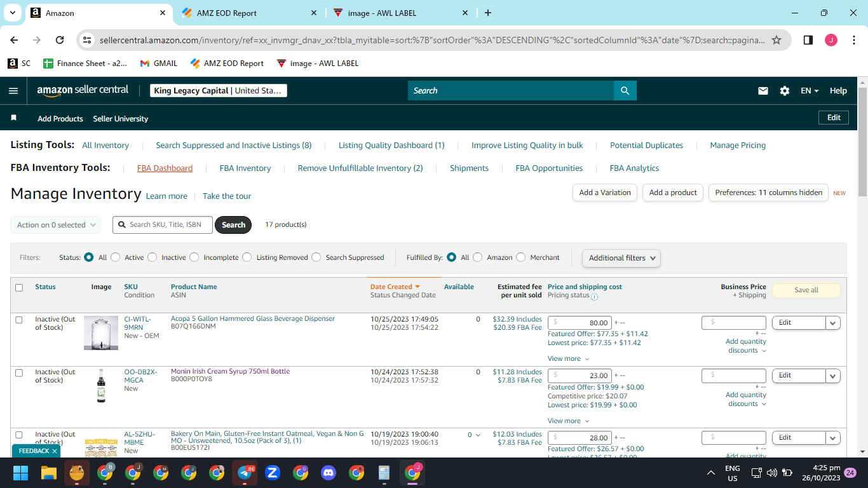Open the Seller Central hamburger menu
868x488 pixels.
point(13,91)
